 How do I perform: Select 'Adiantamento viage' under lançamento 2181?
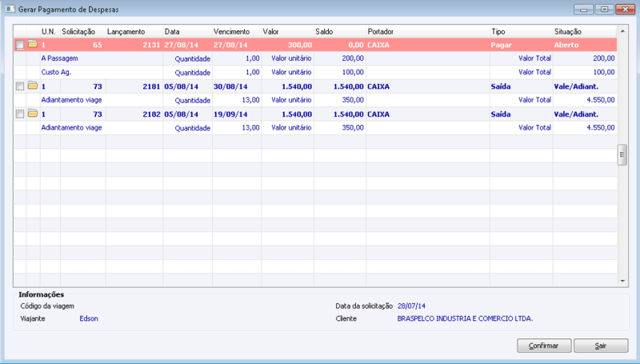point(71,100)
